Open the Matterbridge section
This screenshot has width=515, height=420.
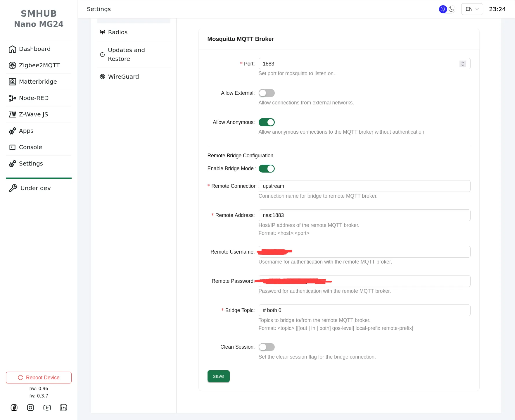pos(38,82)
